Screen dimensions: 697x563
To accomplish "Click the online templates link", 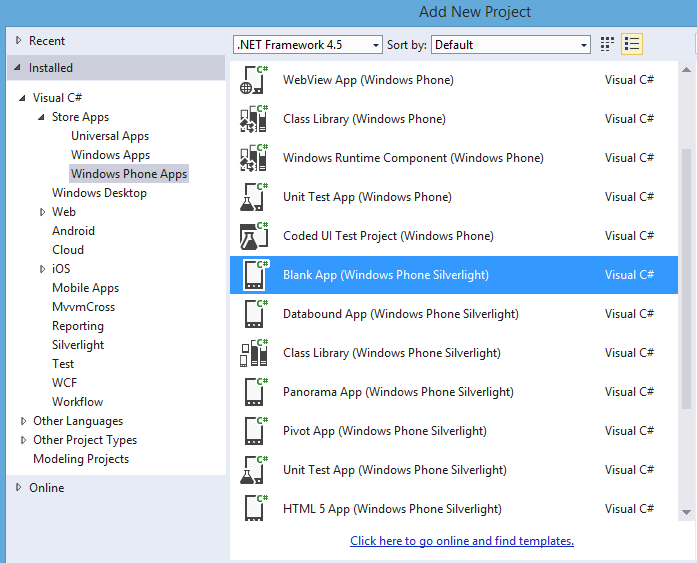I will coord(462,541).
